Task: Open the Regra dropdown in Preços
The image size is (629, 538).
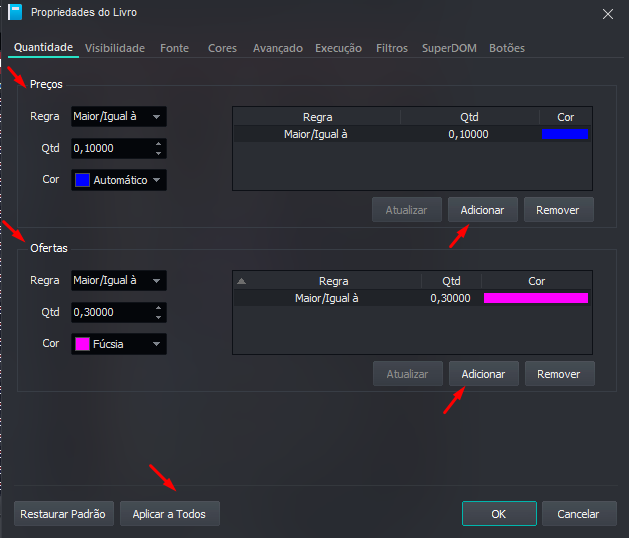Action: pyautogui.click(x=119, y=116)
